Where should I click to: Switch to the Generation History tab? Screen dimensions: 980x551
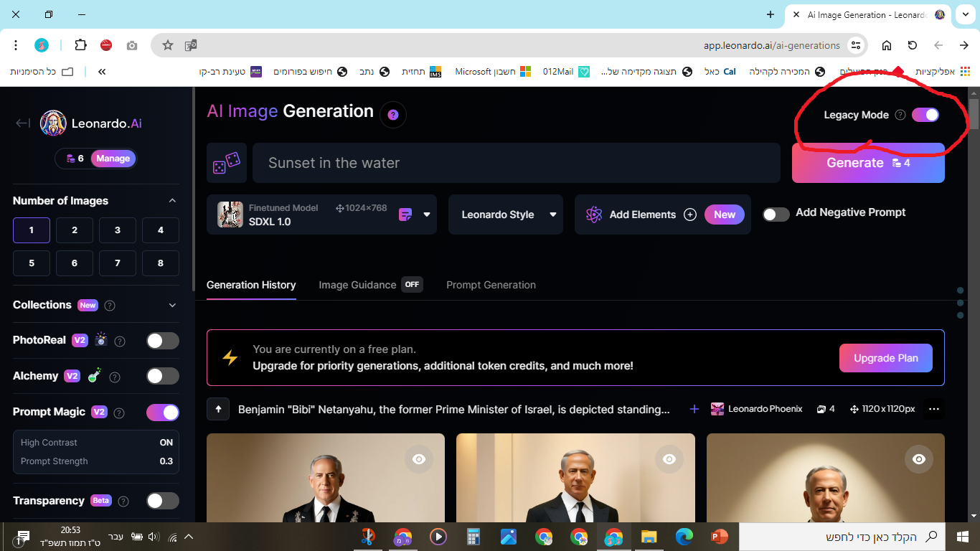point(251,285)
